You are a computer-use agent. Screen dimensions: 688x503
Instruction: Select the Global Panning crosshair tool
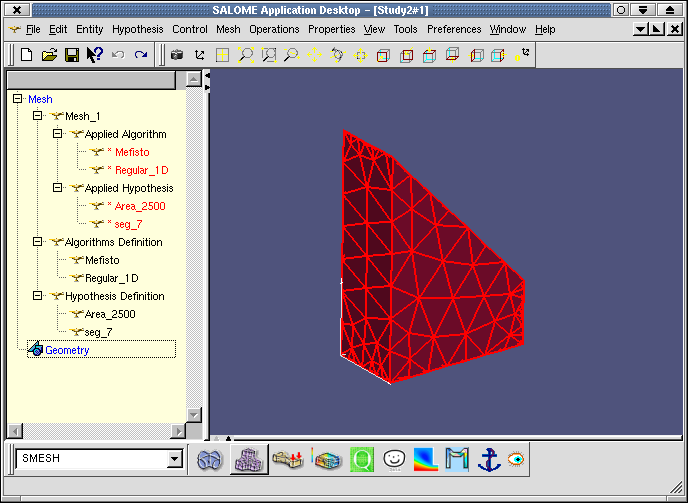tap(361, 55)
